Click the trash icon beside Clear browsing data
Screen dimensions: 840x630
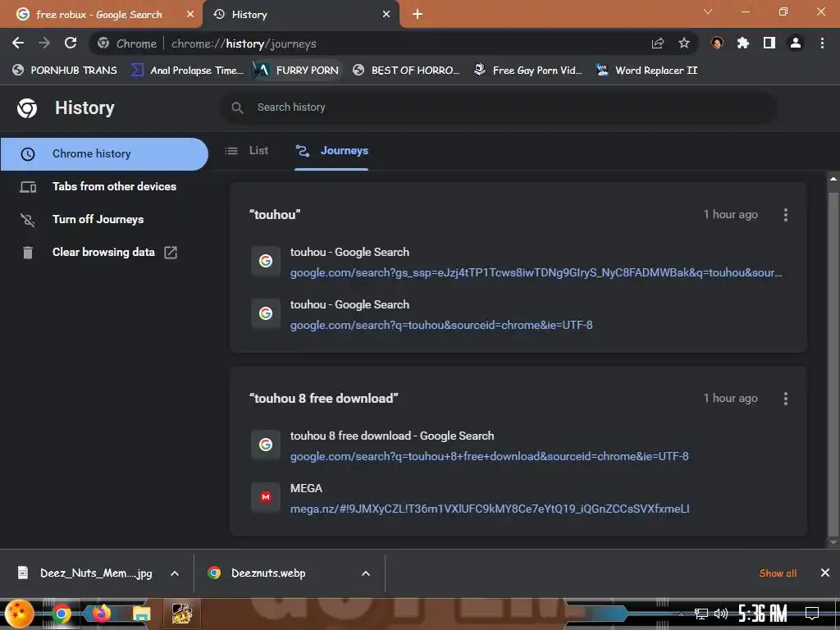point(28,253)
